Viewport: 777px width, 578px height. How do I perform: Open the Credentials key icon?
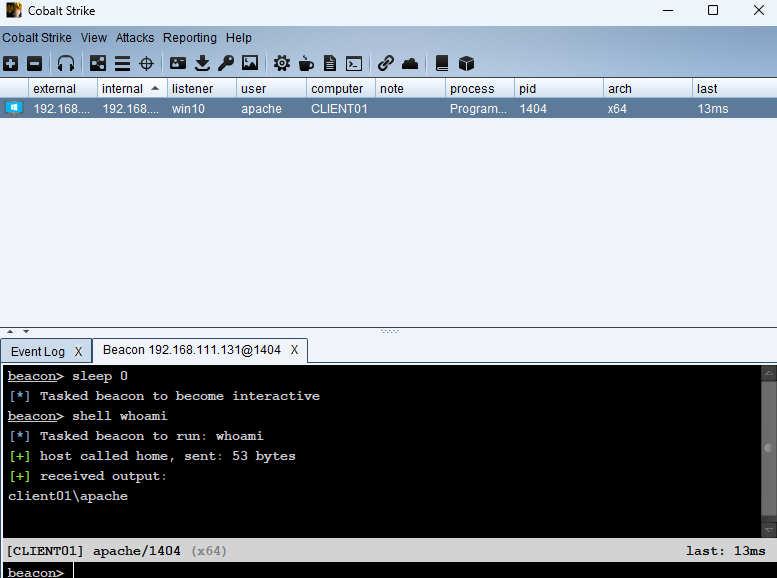pyautogui.click(x=226, y=63)
